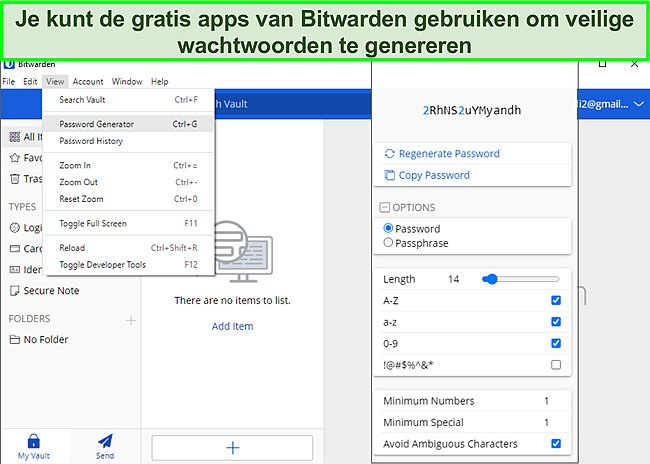This screenshot has height=464, width=650.
Task: Click the Favorites star icon
Action: click(x=15, y=158)
